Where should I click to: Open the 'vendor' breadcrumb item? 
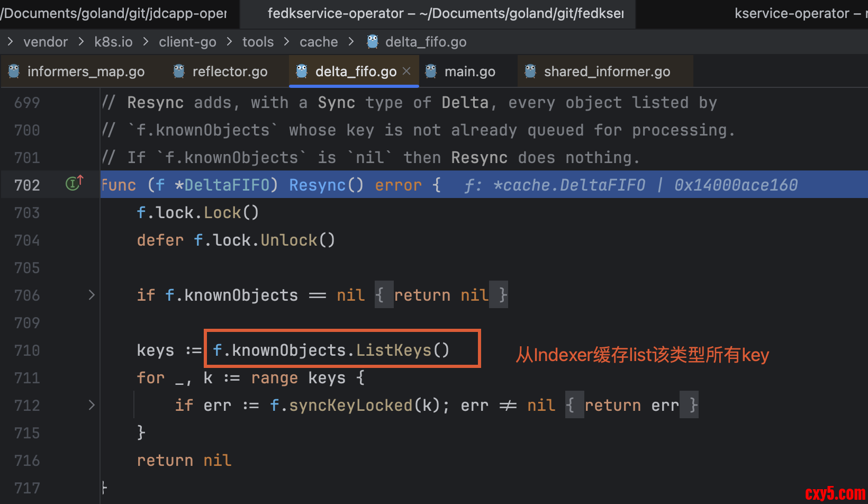click(x=46, y=42)
